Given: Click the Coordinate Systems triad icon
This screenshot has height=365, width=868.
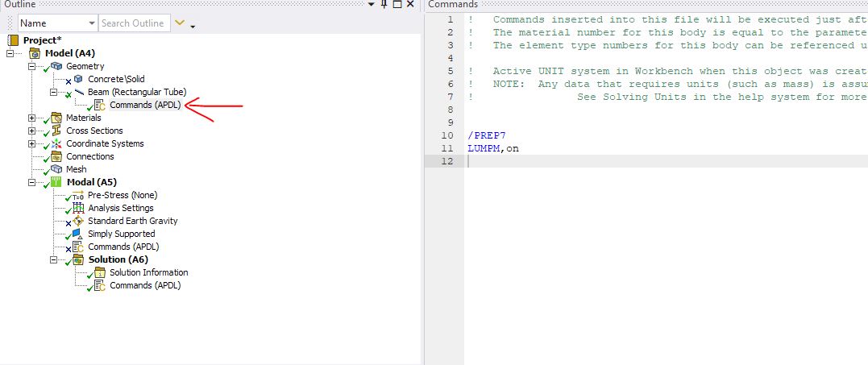Looking at the screenshot, I should [x=56, y=143].
